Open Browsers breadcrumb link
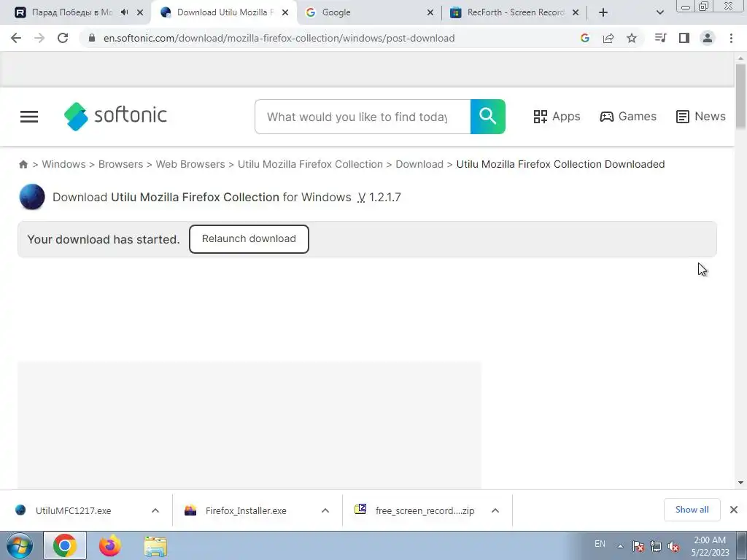This screenshot has width=747, height=560. [x=120, y=164]
